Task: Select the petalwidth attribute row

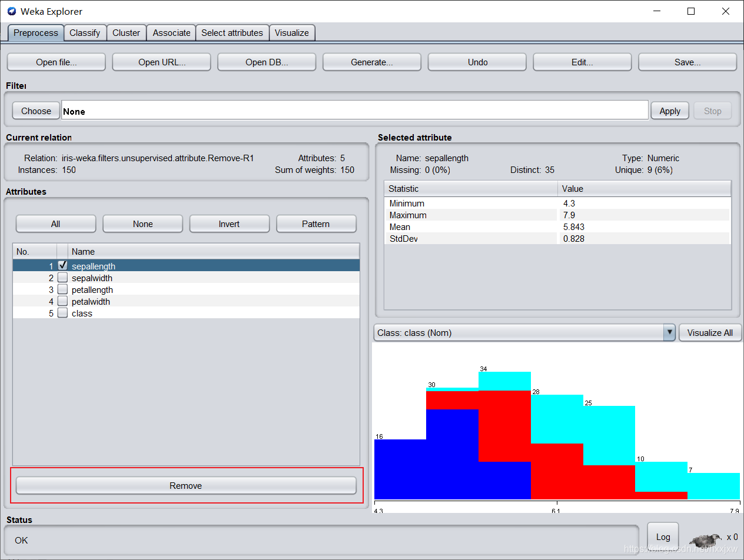Action: 186,301
